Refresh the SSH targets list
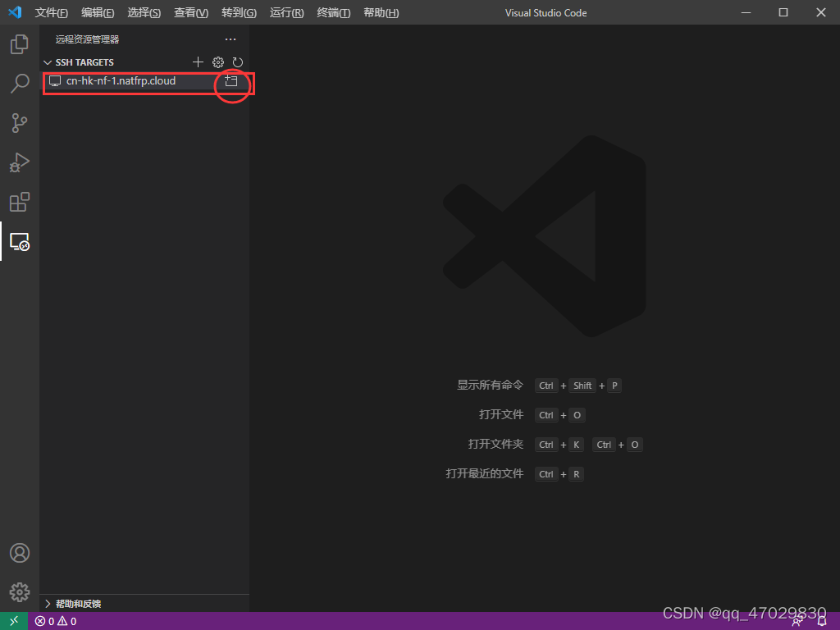Image resolution: width=840 pixels, height=630 pixels. pos(237,62)
